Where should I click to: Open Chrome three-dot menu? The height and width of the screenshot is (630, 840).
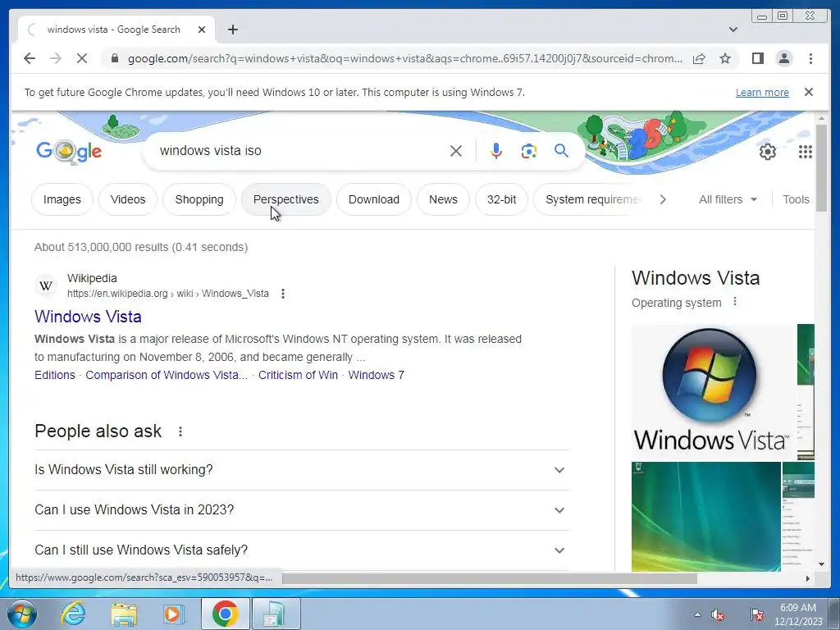pyautogui.click(x=810, y=58)
